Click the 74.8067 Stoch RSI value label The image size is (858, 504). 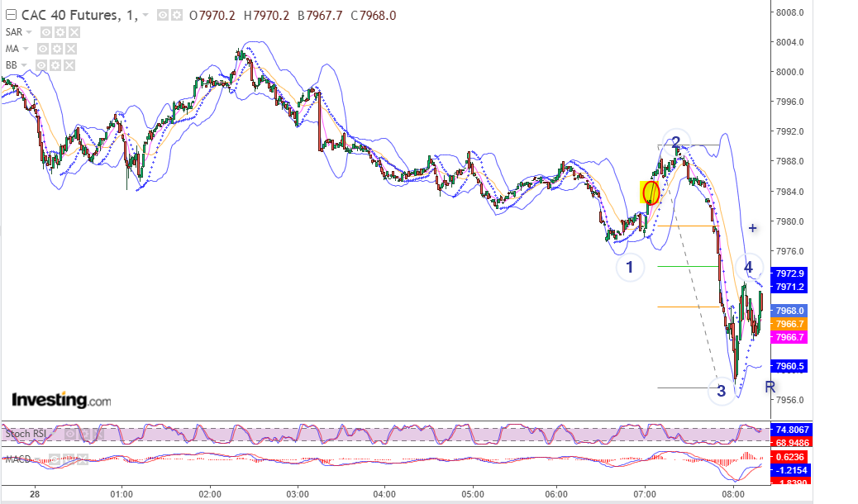click(x=791, y=430)
